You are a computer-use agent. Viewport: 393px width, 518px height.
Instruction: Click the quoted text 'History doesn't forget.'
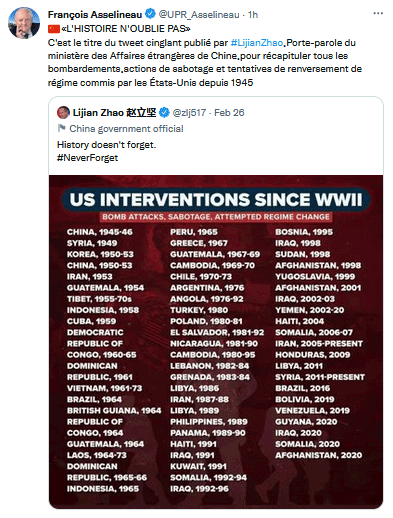[x=106, y=145]
